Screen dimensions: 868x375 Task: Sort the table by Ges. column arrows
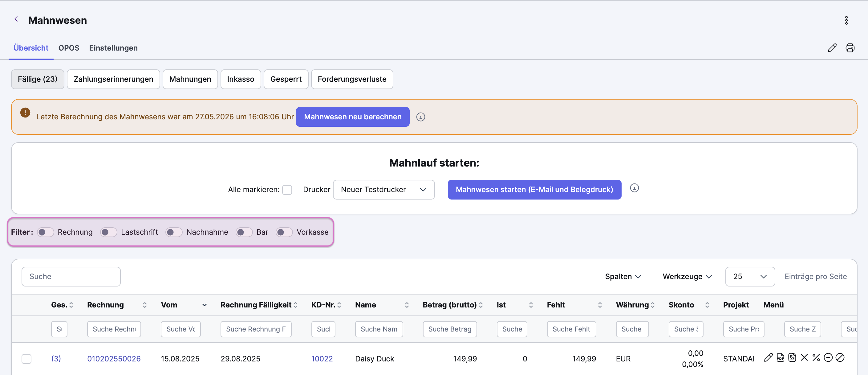(x=71, y=305)
